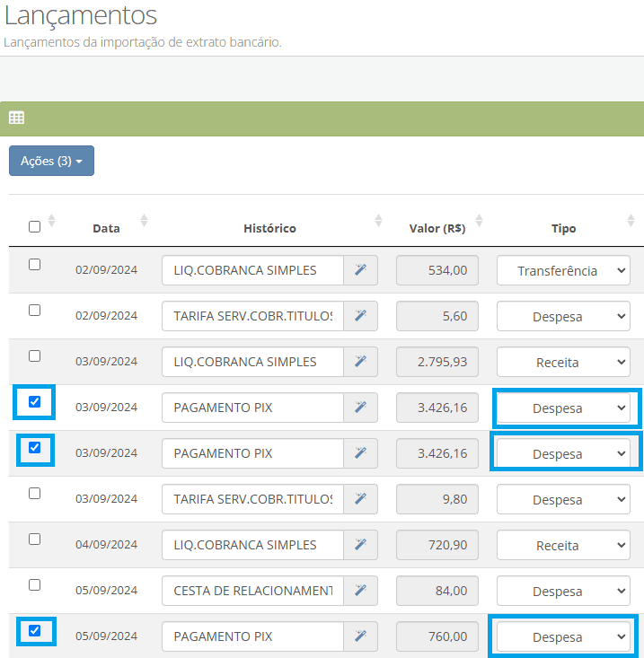Toggle the select-all checkbox in the table header
Image resolution: width=644 pixels, height=658 pixels.
[35, 226]
